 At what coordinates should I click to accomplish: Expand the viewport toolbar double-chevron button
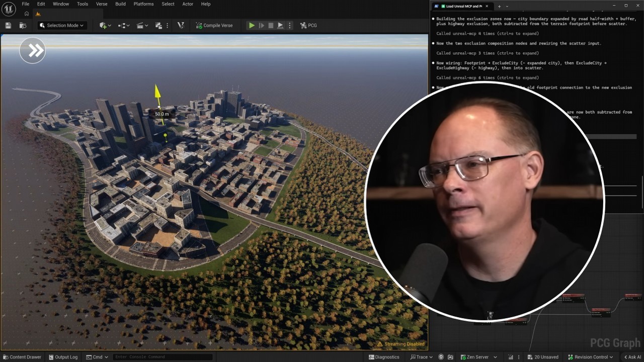coord(33,50)
